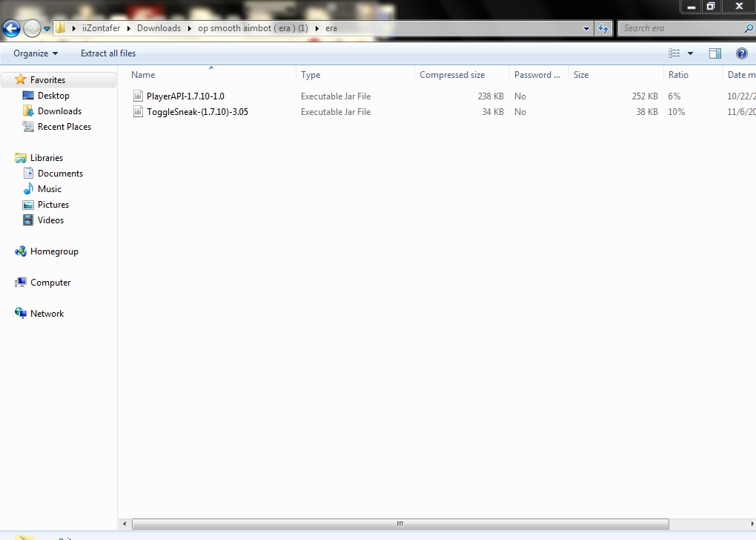This screenshot has width=756, height=540.
Task: Toggle the preview pane
Action: click(715, 53)
